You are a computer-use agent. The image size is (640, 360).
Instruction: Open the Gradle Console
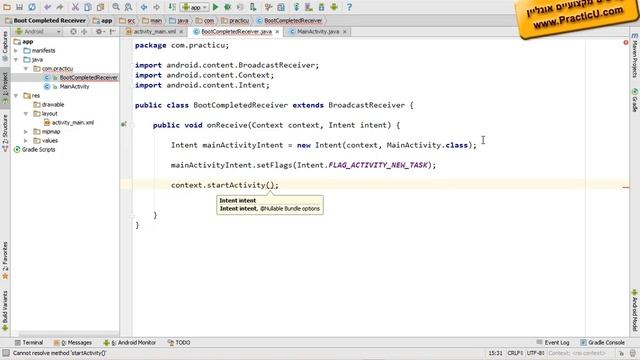point(602,342)
